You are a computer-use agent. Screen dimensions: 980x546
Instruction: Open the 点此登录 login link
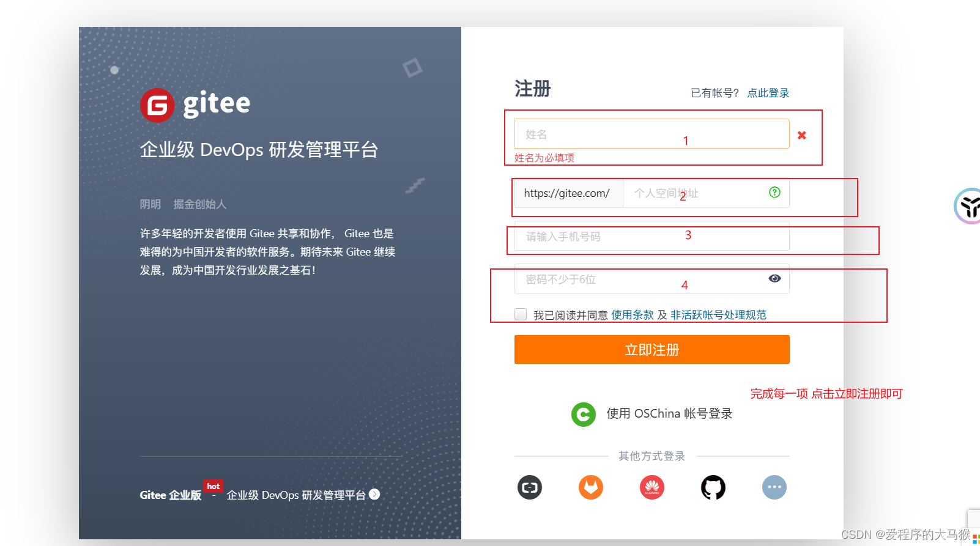tap(768, 93)
